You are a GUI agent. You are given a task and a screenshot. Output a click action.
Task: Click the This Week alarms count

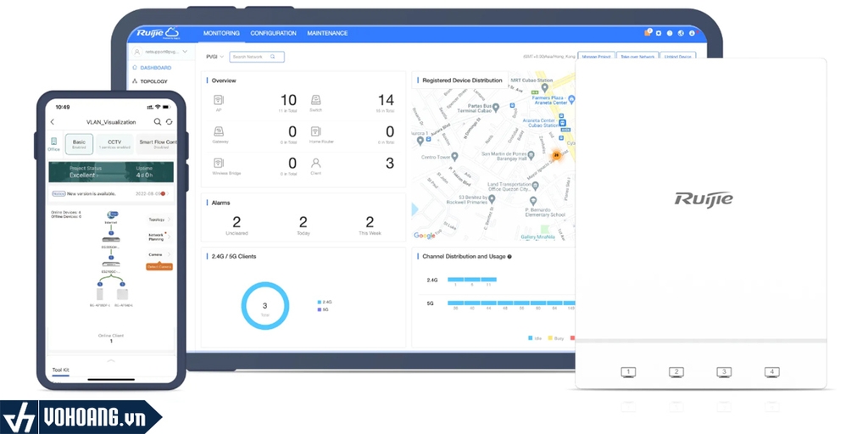tap(370, 222)
